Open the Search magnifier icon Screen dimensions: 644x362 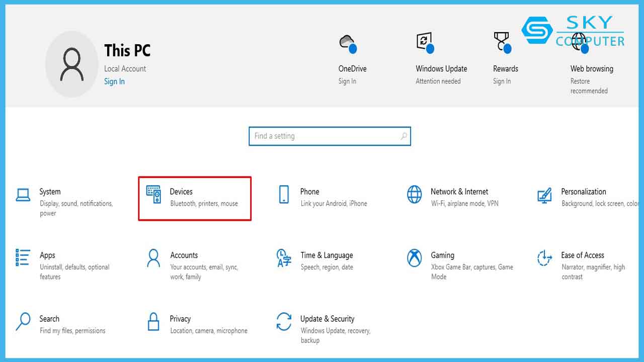23,321
